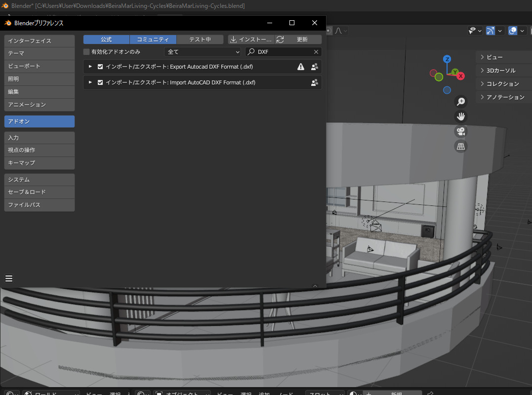The width and height of the screenshot is (532, 395).
Task: Open the 視点の操作 preferences tab
Action: tap(40, 150)
